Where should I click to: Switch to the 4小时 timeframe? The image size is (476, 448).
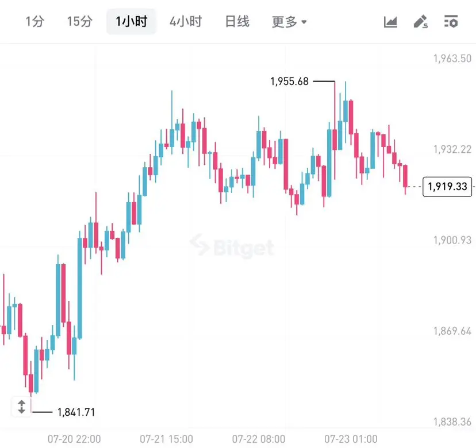click(186, 22)
